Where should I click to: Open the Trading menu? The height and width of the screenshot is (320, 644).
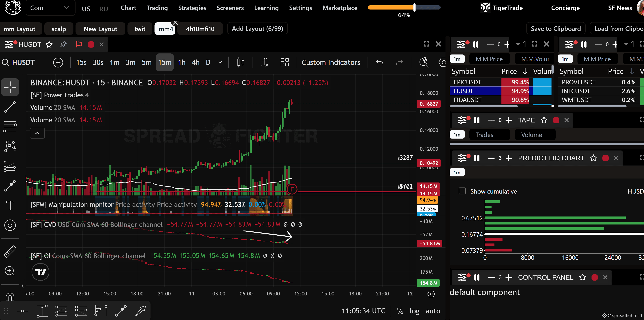pyautogui.click(x=157, y=8)
